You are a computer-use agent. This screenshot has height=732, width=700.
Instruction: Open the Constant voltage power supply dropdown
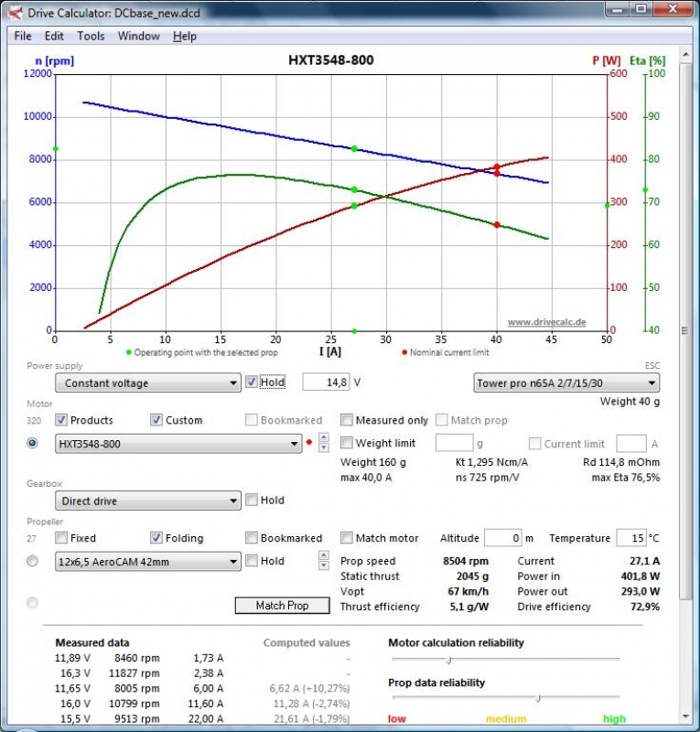147,383
